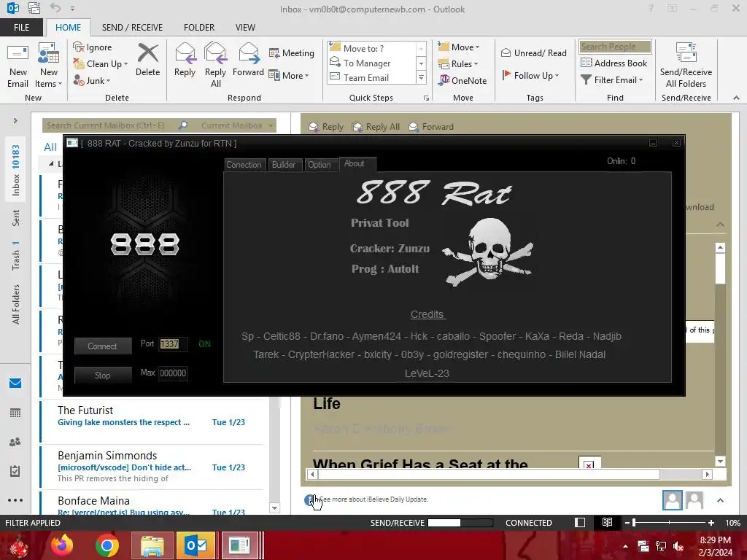This screenshot has height=560, width=747.
Task: Select 'Move to: ?' quick step
Action: pos(373,48)
